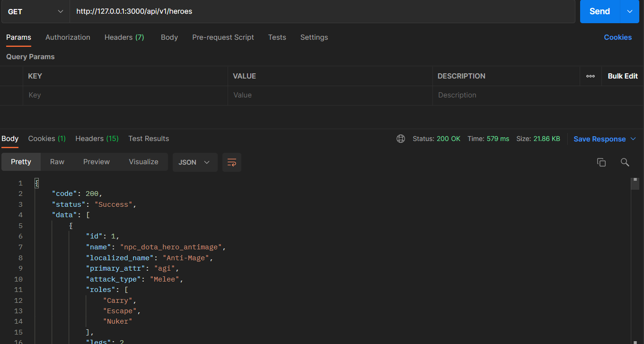644x344 pixels.
Task: Click the Status: 200 OK text
Action: [x=436, y=139]
